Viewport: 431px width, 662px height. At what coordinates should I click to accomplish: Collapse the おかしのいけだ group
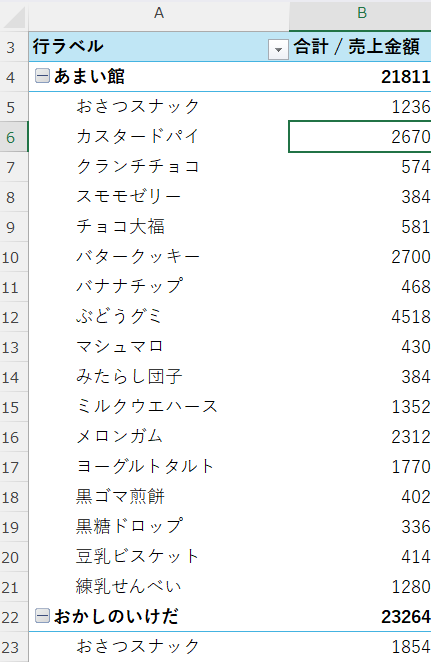pyautogui.click(x=42, y=616)
